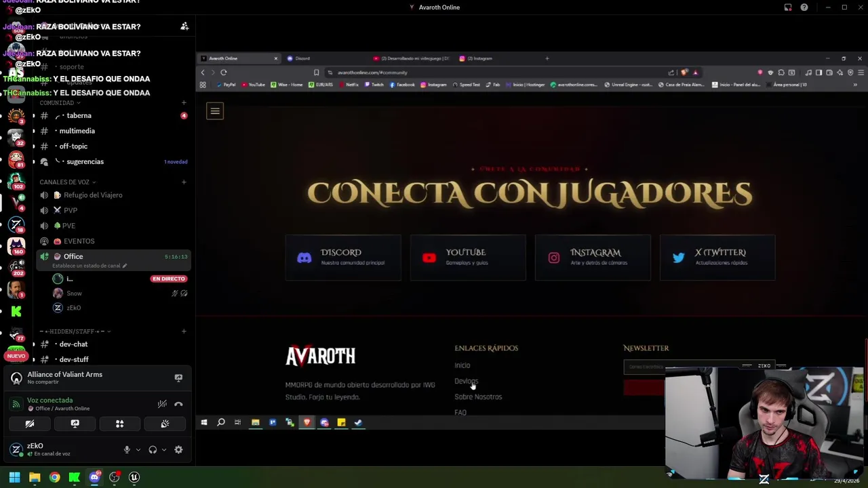
Task: Switch to Desarrollando mi videojuego tab
Action: tap(411, 58)
